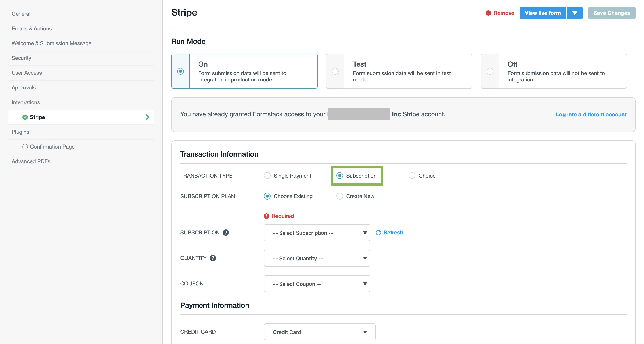This screenshot has width=644, height=344.
Task: Choose the Create New subscription plan option
Action: point(339,196)
